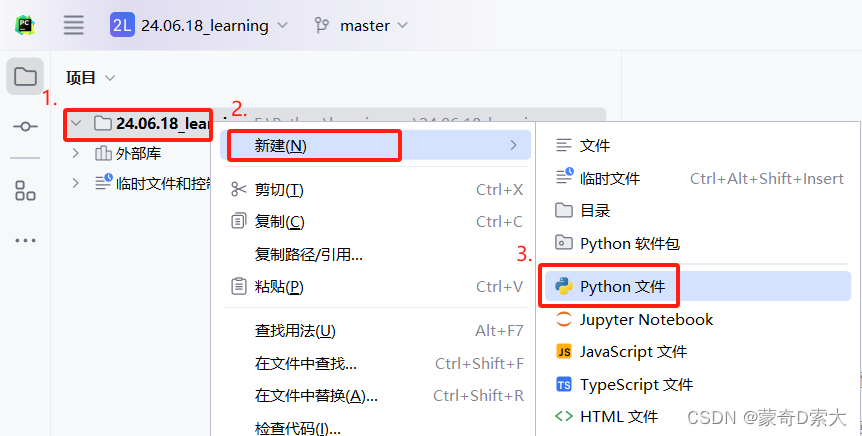
Task: Open the 新建(N) submenu
Action: click(375, 145)
